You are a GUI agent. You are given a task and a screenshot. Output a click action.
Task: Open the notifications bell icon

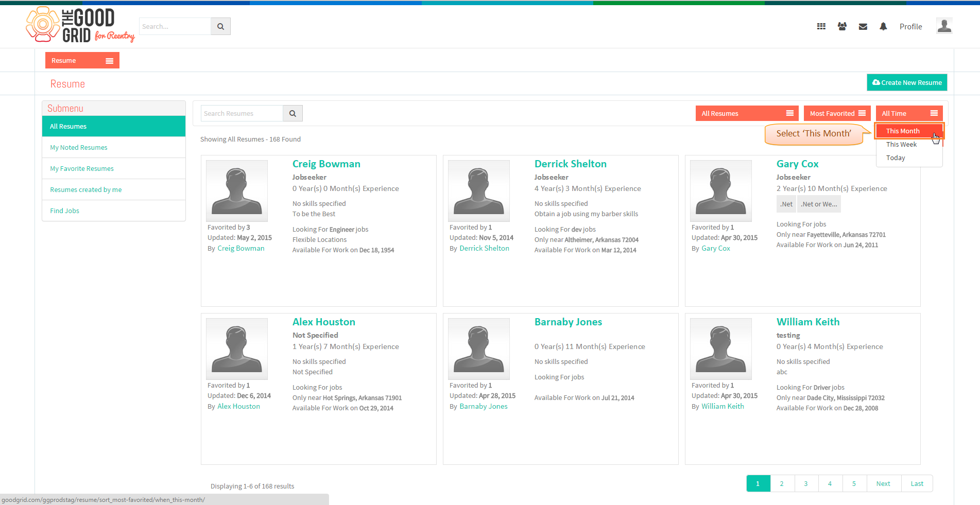point(883,26)
